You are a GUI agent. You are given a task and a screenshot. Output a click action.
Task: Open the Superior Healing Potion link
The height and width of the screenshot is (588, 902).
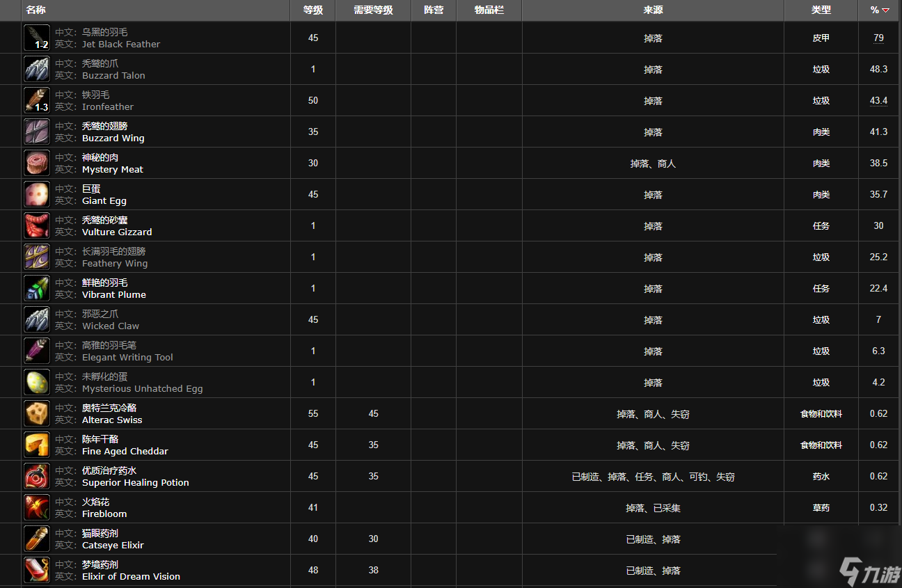pyautogui.click(x=136, y=482)
